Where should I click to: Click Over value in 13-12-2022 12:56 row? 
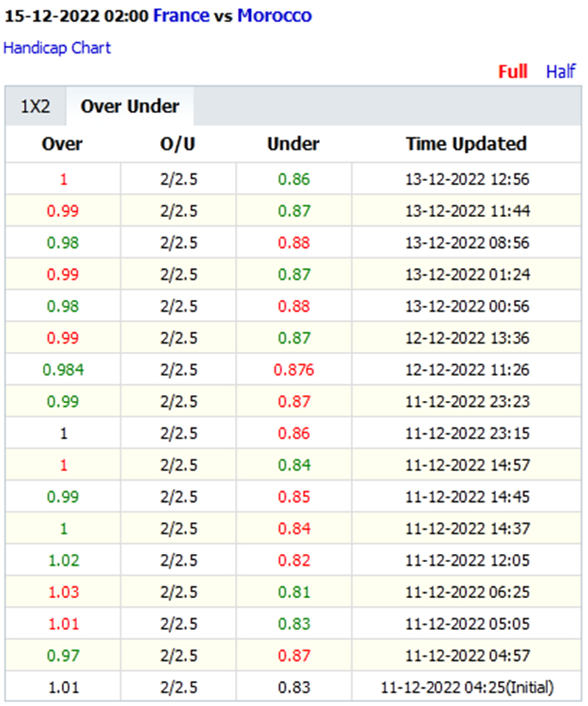pyautogui.click(x=63, y=179)
